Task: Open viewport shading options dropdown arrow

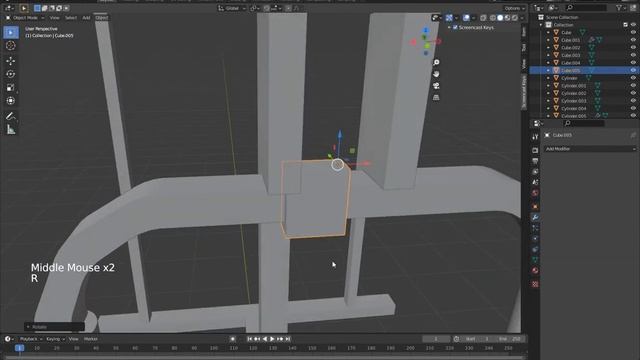Action: 522,18
